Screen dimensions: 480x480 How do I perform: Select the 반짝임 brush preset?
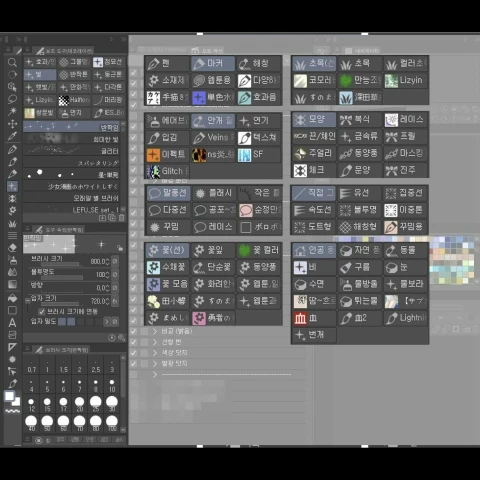72,127
